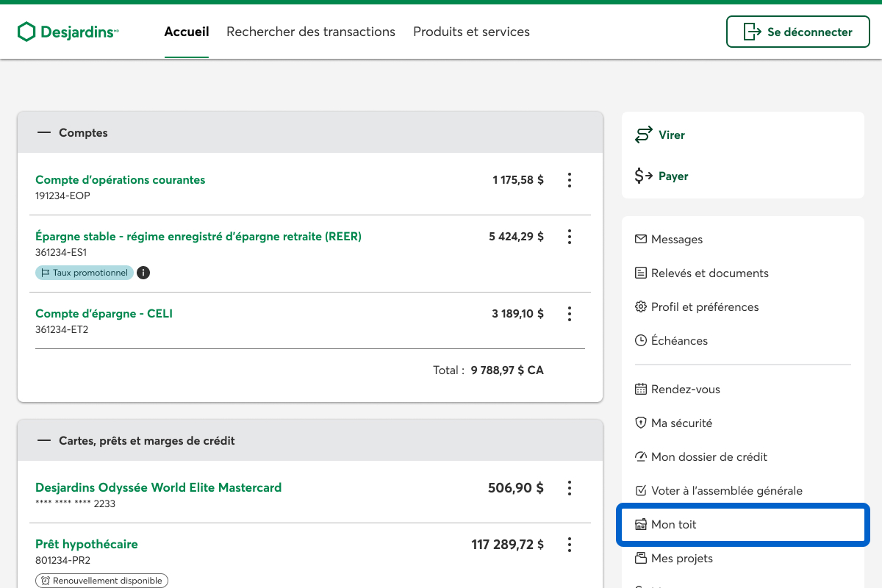This screenshot has height=588, width=882.
Task: Click the Desjardins logo
Action: (68, 32)
